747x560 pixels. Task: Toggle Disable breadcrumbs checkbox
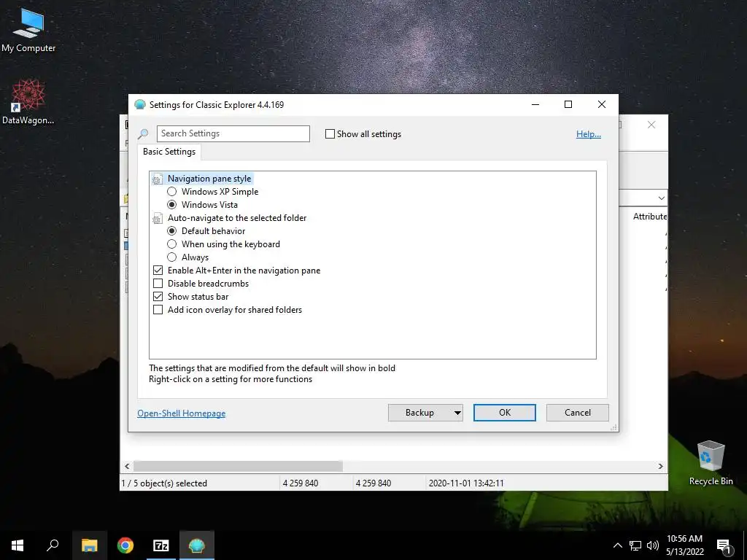(x=158, y=284)
